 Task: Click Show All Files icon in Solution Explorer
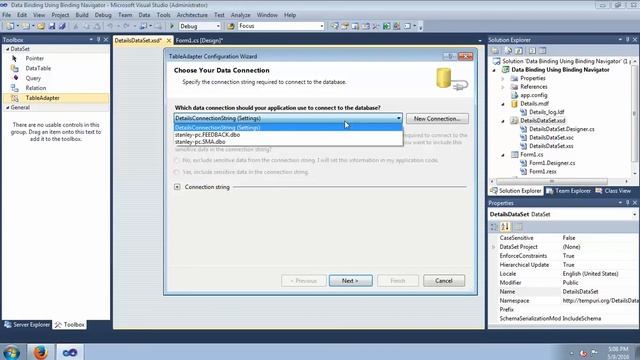(508, 51)
